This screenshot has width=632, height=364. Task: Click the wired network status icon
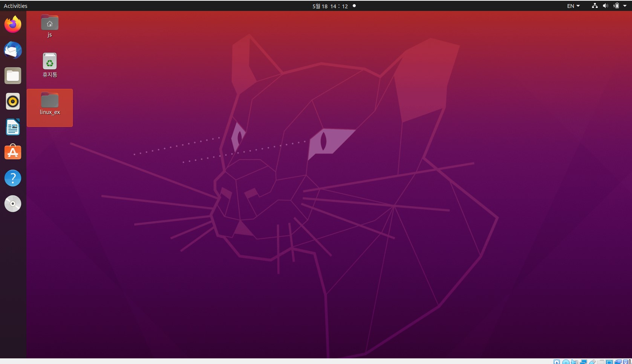595,6
